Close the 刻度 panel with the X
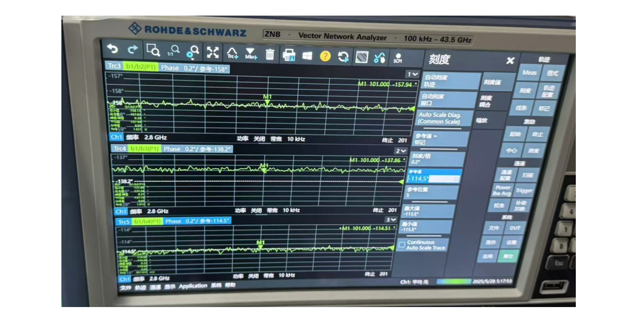This screenshot has width=644, height=328. 510,61
